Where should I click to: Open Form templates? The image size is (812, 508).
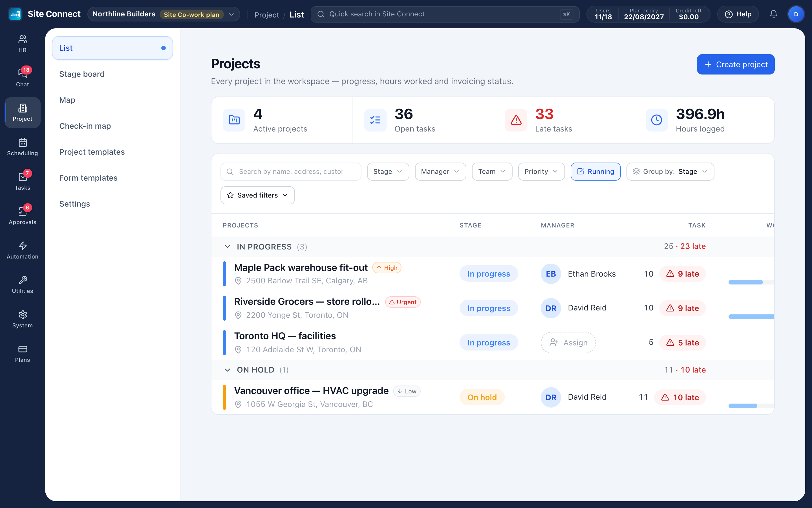point(112,178)
